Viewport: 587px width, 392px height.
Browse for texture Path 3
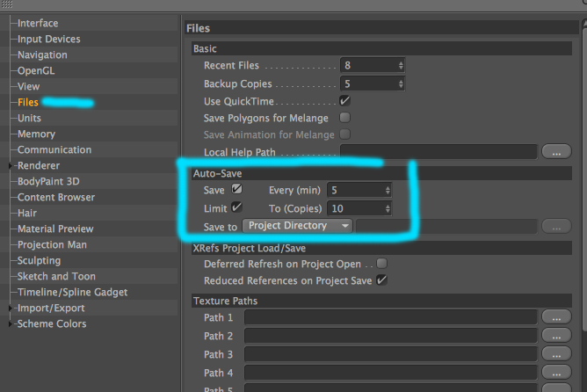556,354
